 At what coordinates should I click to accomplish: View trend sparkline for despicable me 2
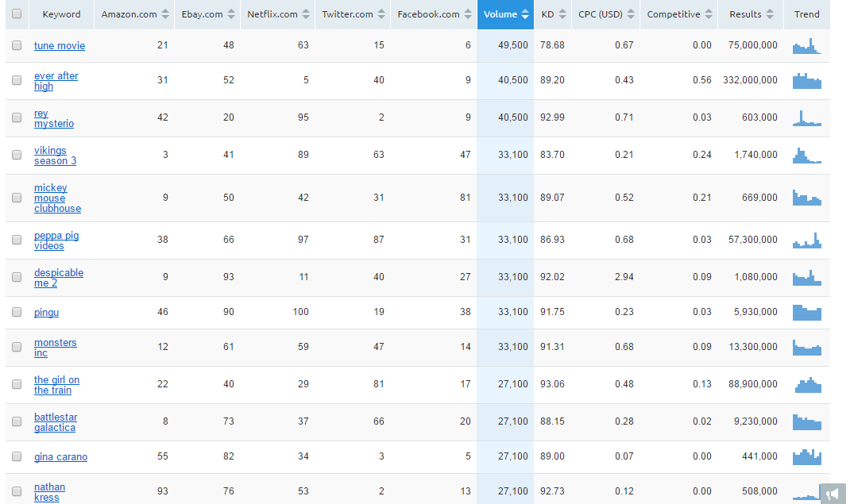coord(806,278)
